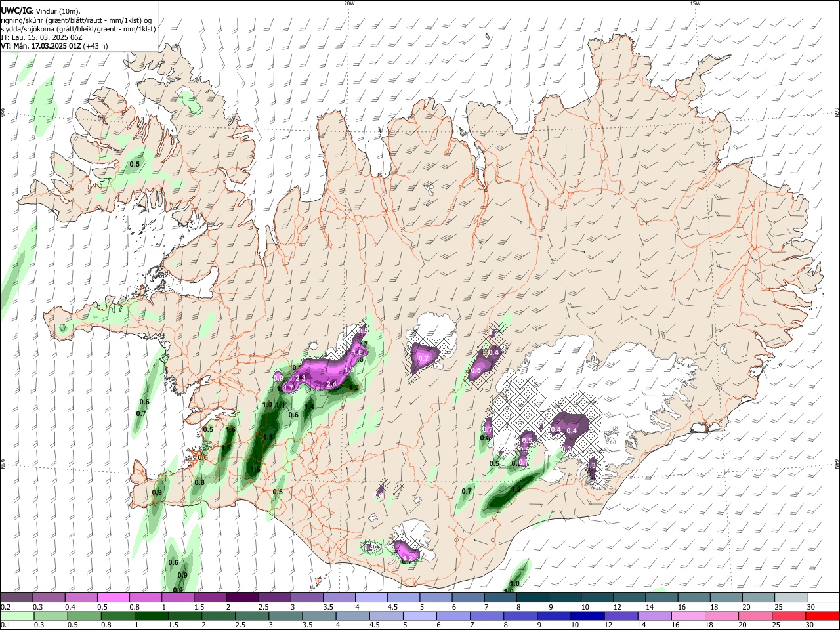Viewport: 840px width, 630px height.
Task: Select the lower legend green swatch starting at 0.5
Action: pos(85,616)
